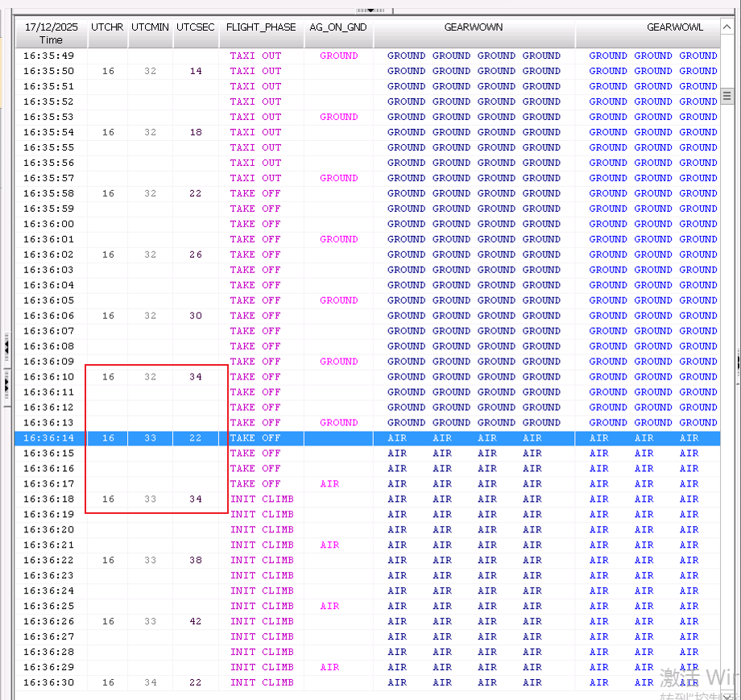Collapse the top panel using the splitter arrow
741x700 pixels.
[x=370, y=10]
